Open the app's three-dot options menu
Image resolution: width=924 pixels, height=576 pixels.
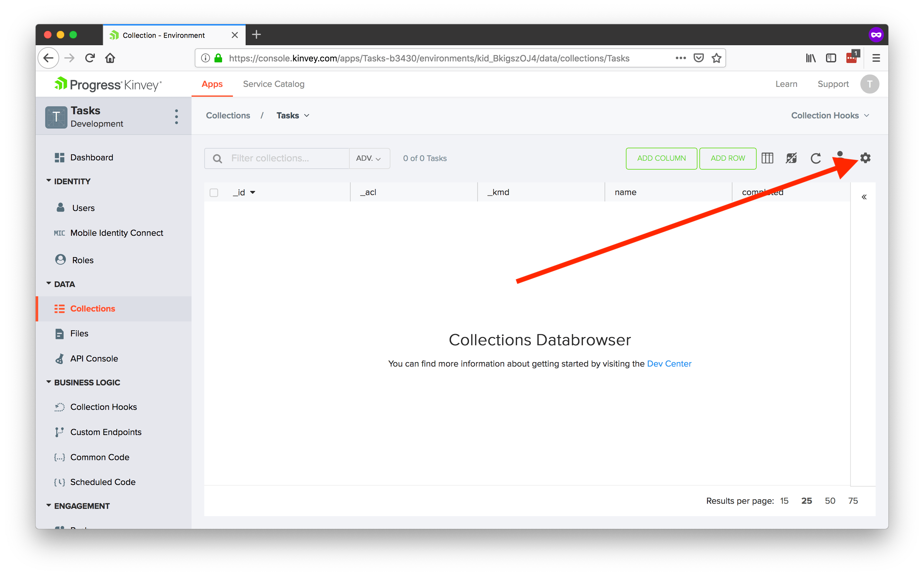pyautogui.click(x=176, y=116)
